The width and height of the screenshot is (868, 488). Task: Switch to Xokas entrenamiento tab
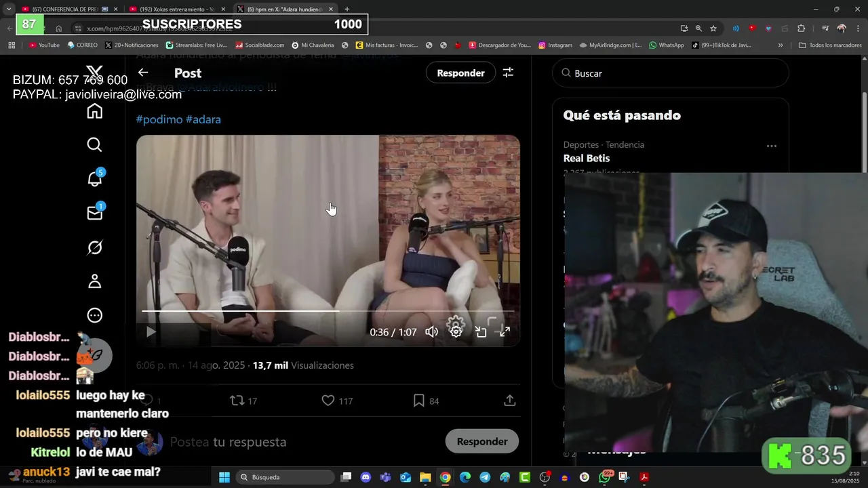pos(176,9)
